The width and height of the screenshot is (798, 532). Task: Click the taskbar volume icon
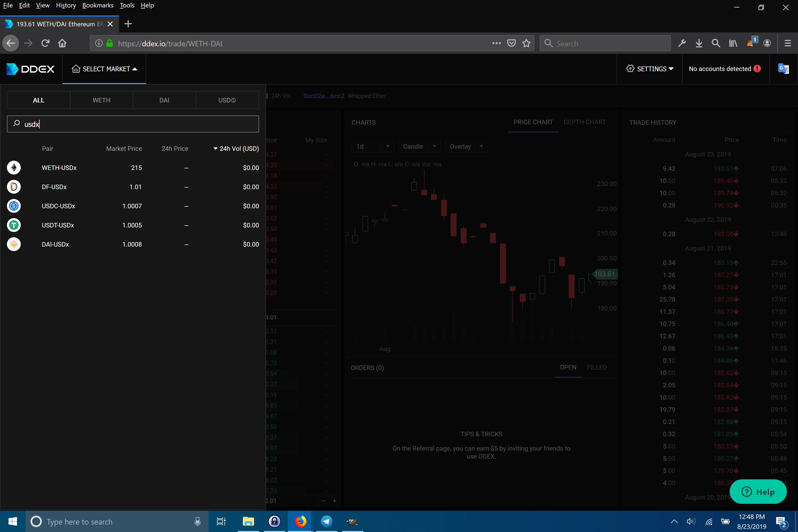tap(691, 521)
